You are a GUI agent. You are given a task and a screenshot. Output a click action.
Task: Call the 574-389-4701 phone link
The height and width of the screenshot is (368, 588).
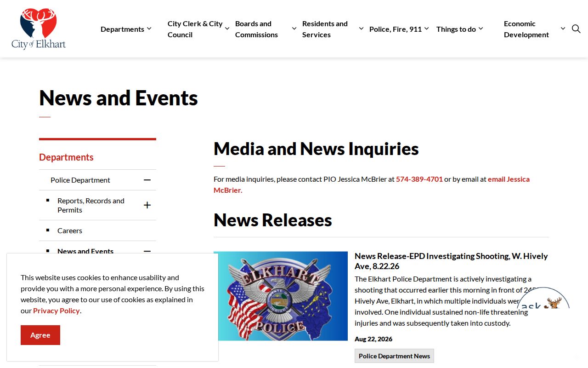419,179
